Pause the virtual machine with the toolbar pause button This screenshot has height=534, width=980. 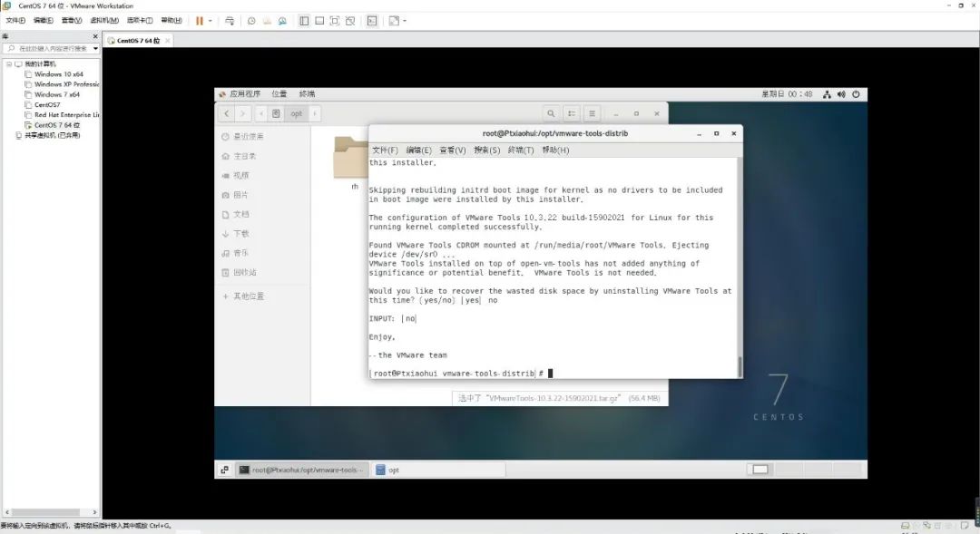[200, 21]
